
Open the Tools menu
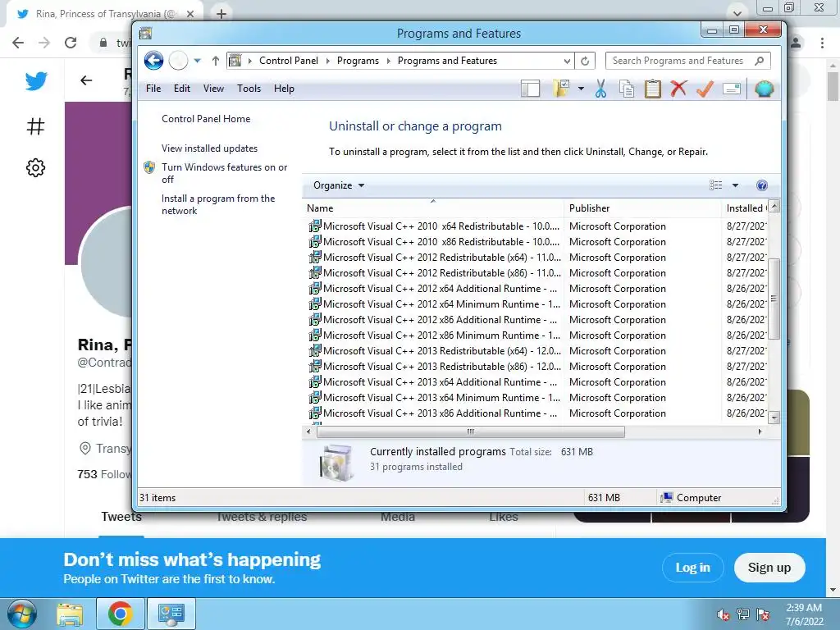click(249, 89)
